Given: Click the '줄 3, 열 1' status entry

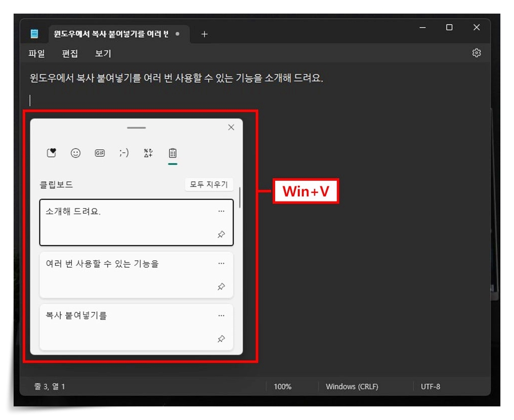Looking at the screenshot, I should (49, 387).
